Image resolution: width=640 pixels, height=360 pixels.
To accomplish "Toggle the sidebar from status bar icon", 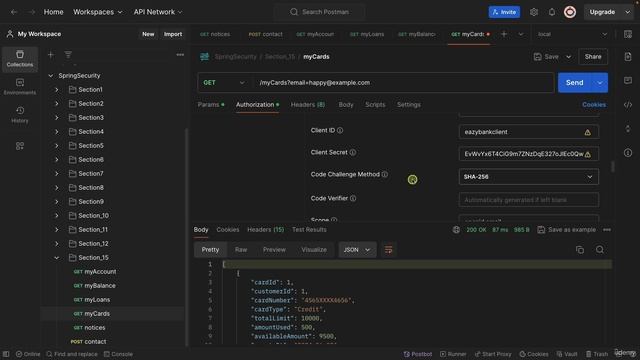I will (x=6, y=354).
